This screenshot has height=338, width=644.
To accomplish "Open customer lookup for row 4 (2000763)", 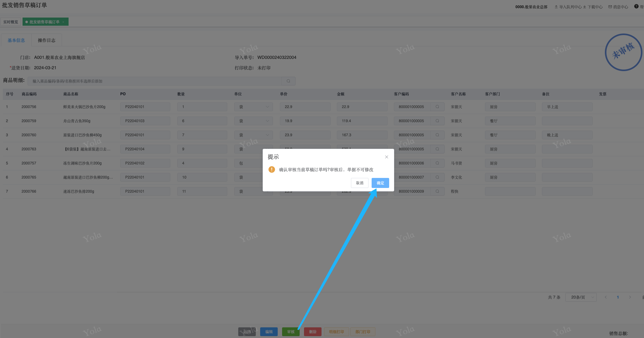I will coord(437,149).
